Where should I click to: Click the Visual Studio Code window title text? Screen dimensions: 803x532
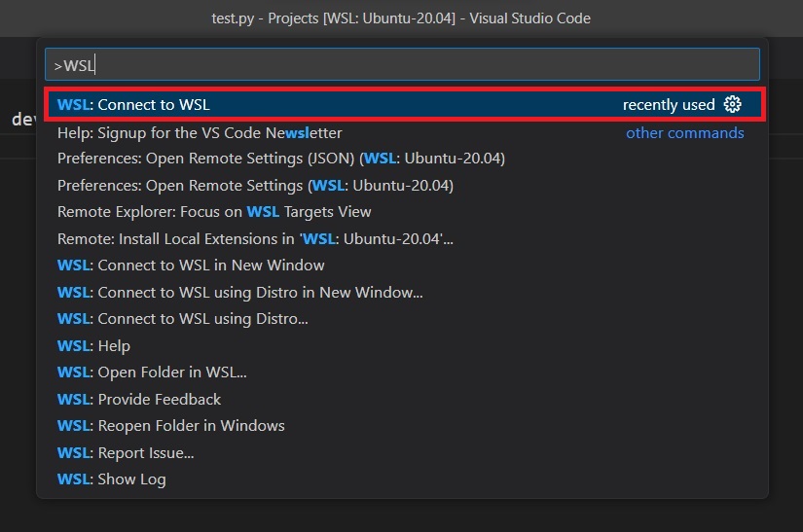(x=401, y=18)
